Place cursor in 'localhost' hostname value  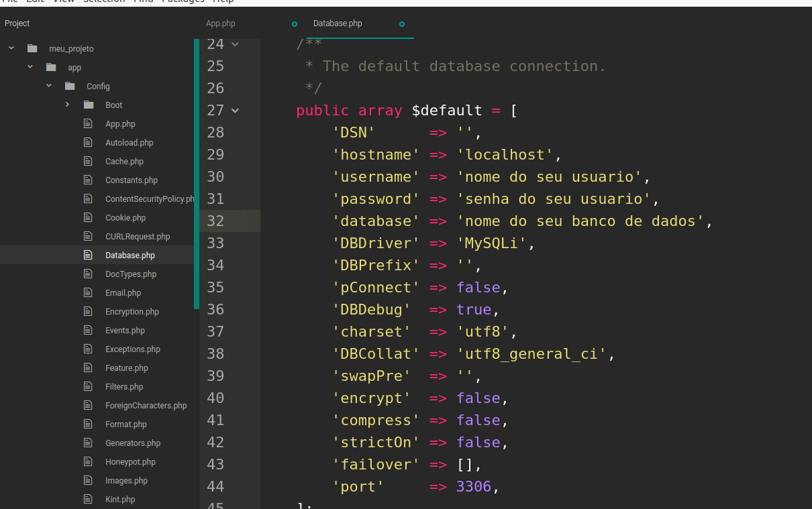[x=505, y=154]
